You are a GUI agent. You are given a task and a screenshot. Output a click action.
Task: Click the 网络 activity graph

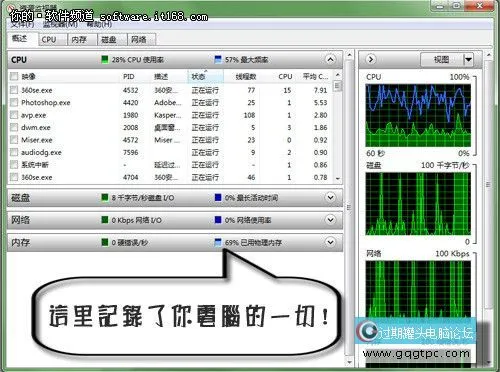point(418,289)
